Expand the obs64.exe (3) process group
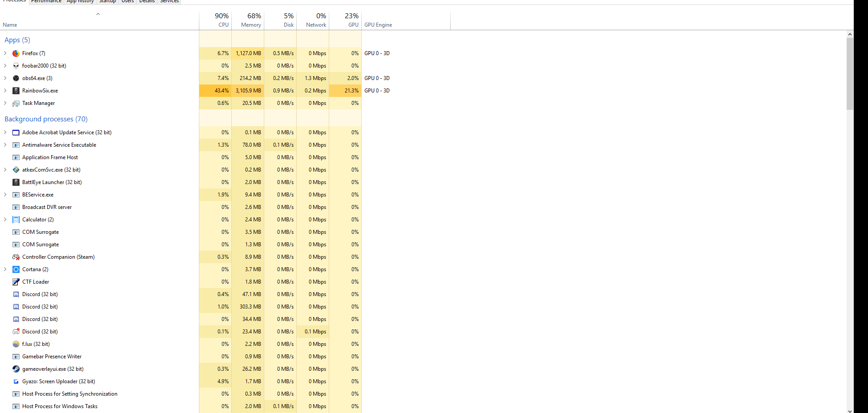Screen dimensions: 868x413 [5, 78]
